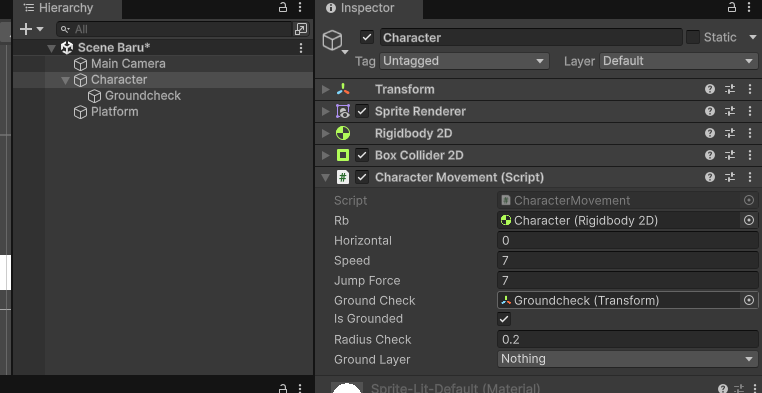Screen dimensions: 762x393
Task: Collapse Character Movement script component
Action: pos(326,178)
